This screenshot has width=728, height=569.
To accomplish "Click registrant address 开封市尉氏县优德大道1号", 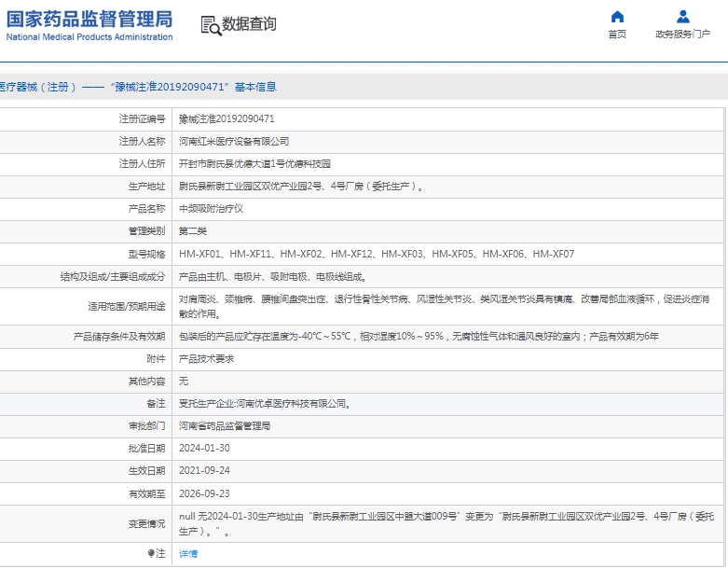I will tap(254, 163).
